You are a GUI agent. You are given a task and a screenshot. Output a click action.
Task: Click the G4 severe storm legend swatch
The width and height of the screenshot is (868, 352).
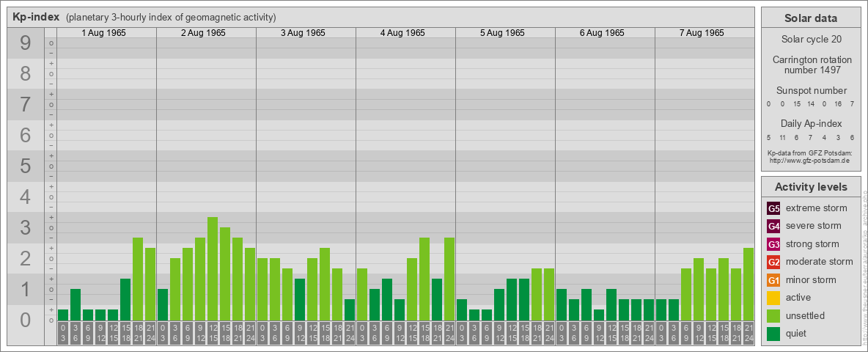tap(774, 226)
